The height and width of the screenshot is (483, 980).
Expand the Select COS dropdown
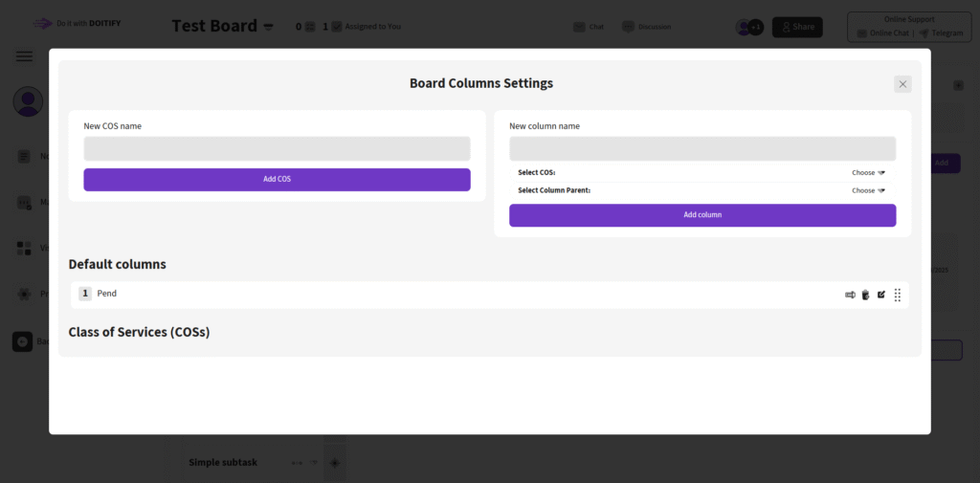pyautogui.click(x=868, y=173)
